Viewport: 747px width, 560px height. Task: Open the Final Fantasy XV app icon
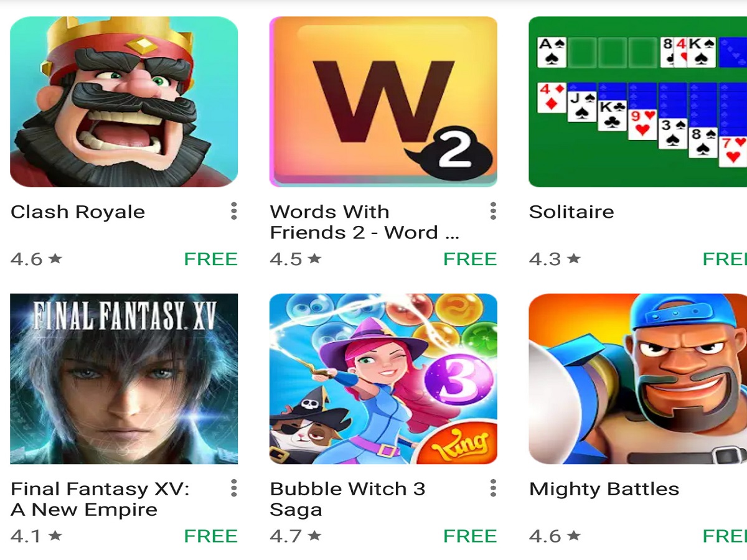124,379
